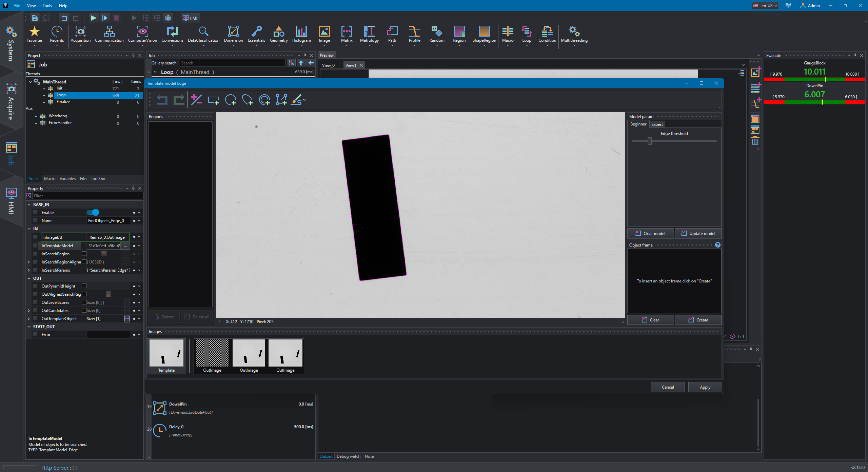Click the Apply button
The height and width of the screenshot is (472, 868).
click(705, 387)
